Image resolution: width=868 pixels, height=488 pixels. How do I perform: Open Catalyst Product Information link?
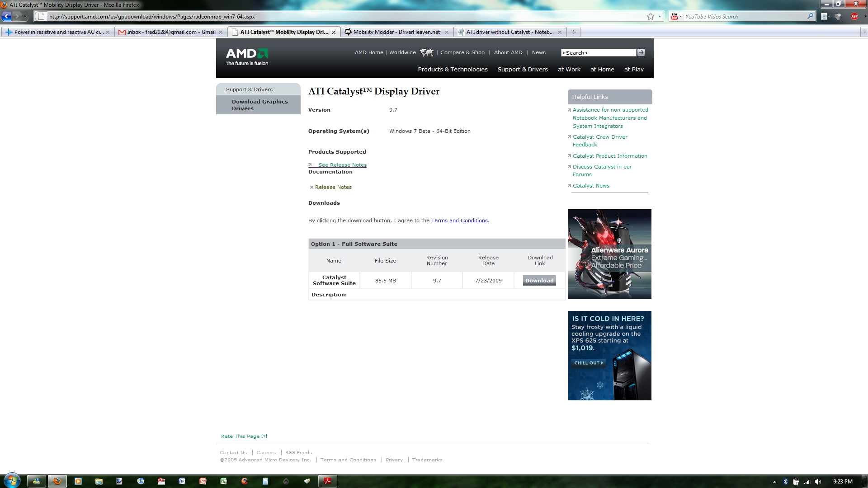[610, 156]
